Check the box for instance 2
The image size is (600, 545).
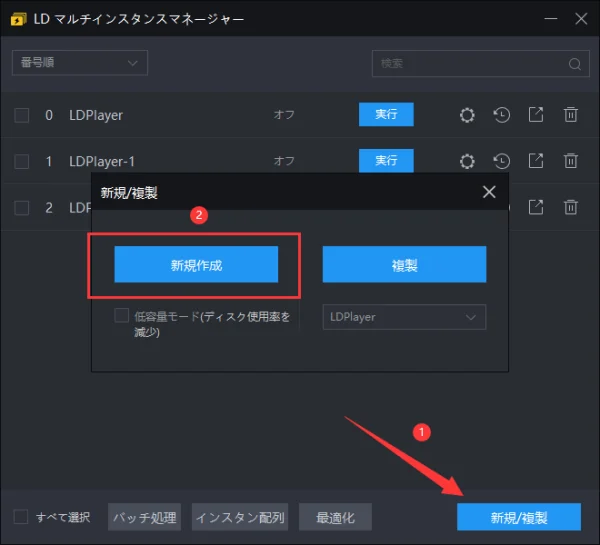tap(21, 208)
